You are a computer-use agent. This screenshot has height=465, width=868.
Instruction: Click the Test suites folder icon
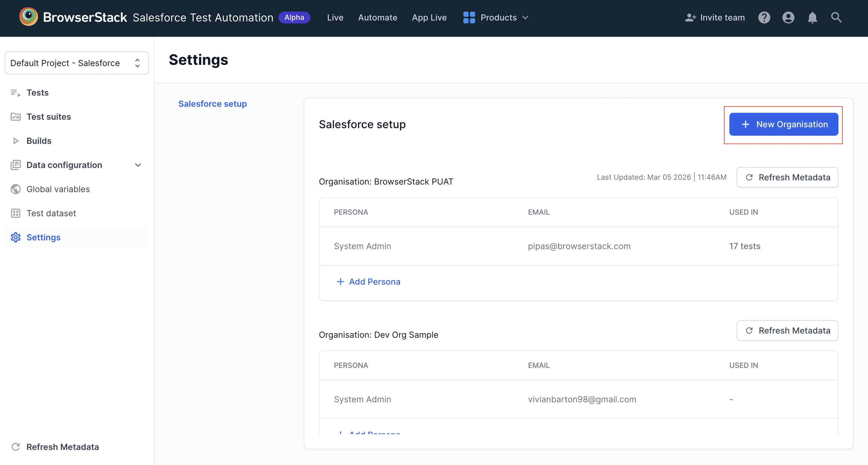15,117
